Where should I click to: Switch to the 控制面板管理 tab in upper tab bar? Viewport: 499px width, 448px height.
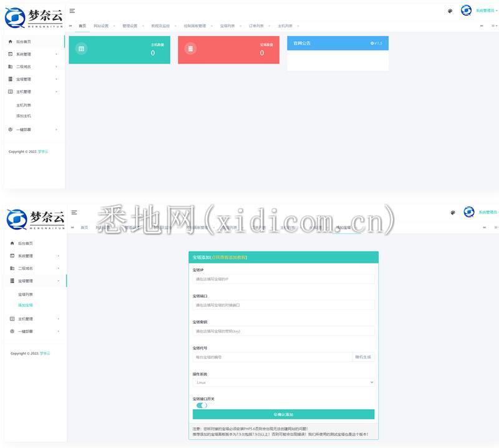point(195,26)
